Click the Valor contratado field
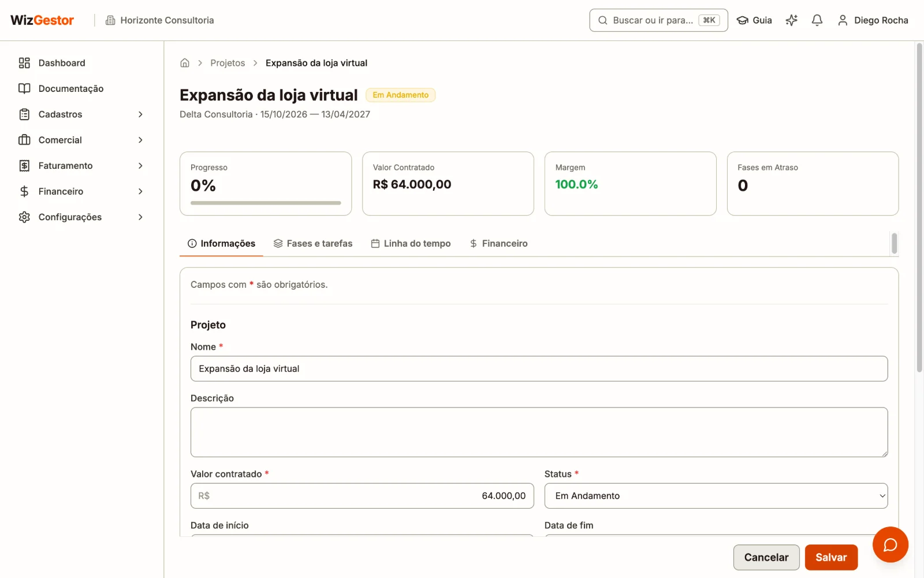This screenshot has height=578, width=924. click(x=362, y=496)
